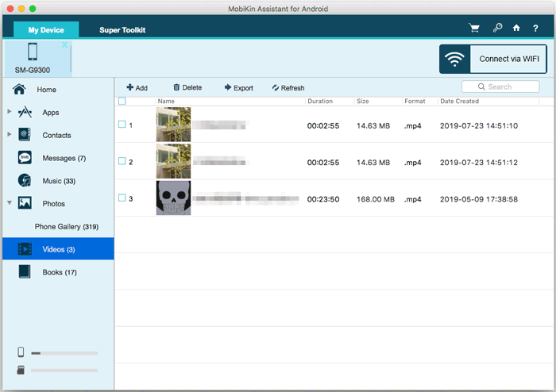The height and width of the screenshot is (392, 556).
Task: Click the home icon in top bar
Action: click(x=516, y=29)
